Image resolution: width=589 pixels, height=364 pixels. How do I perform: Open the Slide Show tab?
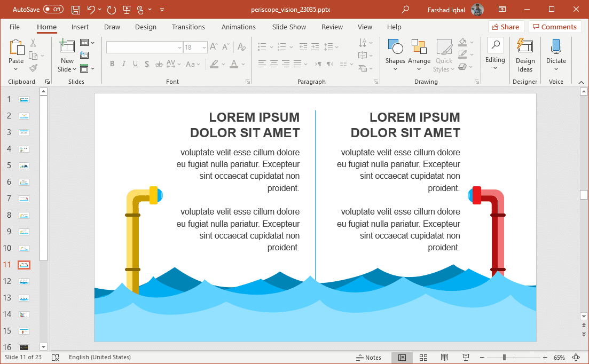pos(289,27)
